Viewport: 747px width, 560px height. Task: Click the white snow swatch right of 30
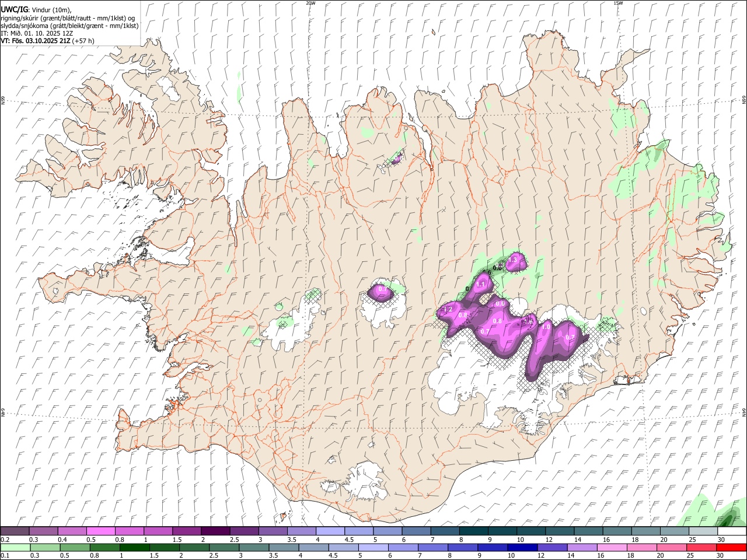[732, 531]
